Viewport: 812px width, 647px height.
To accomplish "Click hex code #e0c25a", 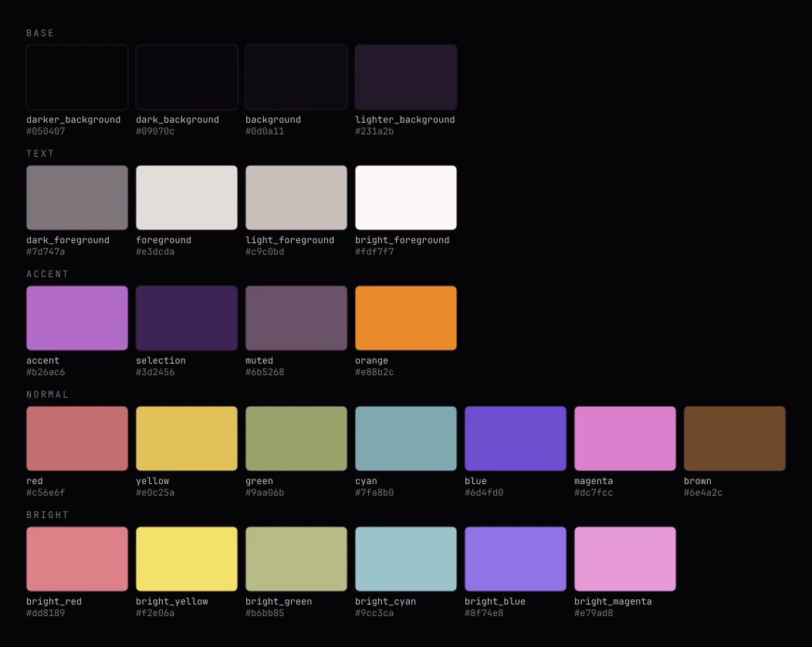I will [x=155, y=493].
